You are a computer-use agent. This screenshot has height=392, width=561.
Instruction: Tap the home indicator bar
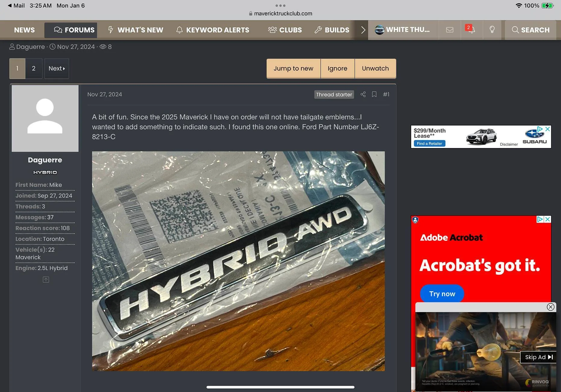[280, 387]
